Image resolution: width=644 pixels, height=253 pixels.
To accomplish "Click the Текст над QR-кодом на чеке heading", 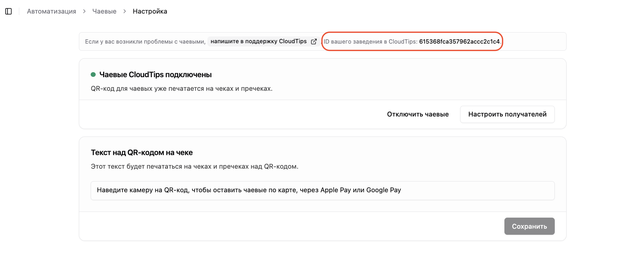I will (x=142, y=153).
